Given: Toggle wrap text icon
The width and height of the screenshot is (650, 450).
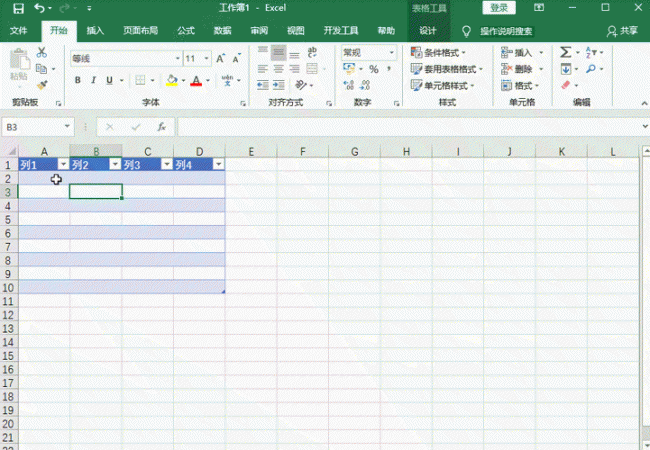Looking at the screenshot, I should (x=312, y=52).
